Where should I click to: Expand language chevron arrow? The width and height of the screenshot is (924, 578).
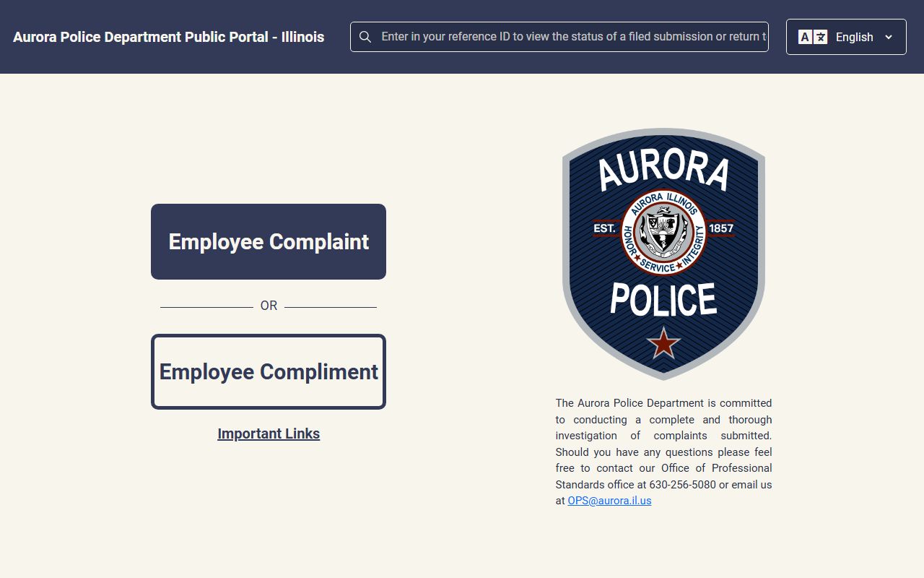[x=889, y=37]
